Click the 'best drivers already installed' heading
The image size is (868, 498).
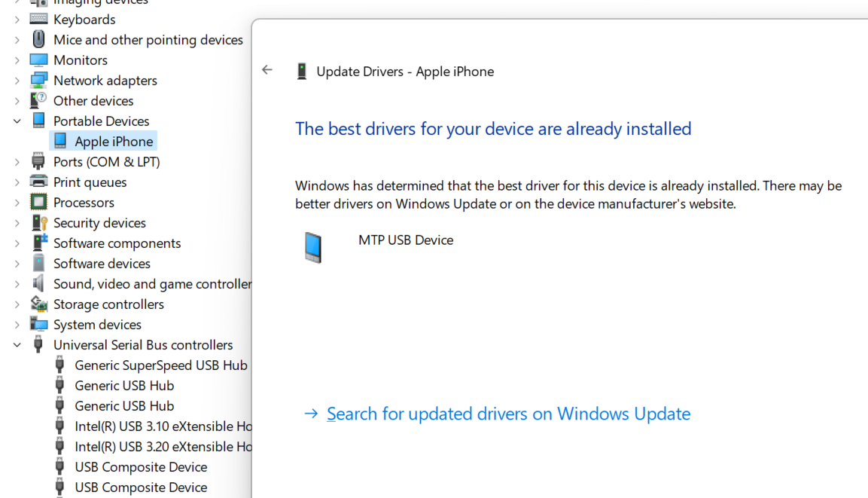pyautogui.click(x=493, y=129)
